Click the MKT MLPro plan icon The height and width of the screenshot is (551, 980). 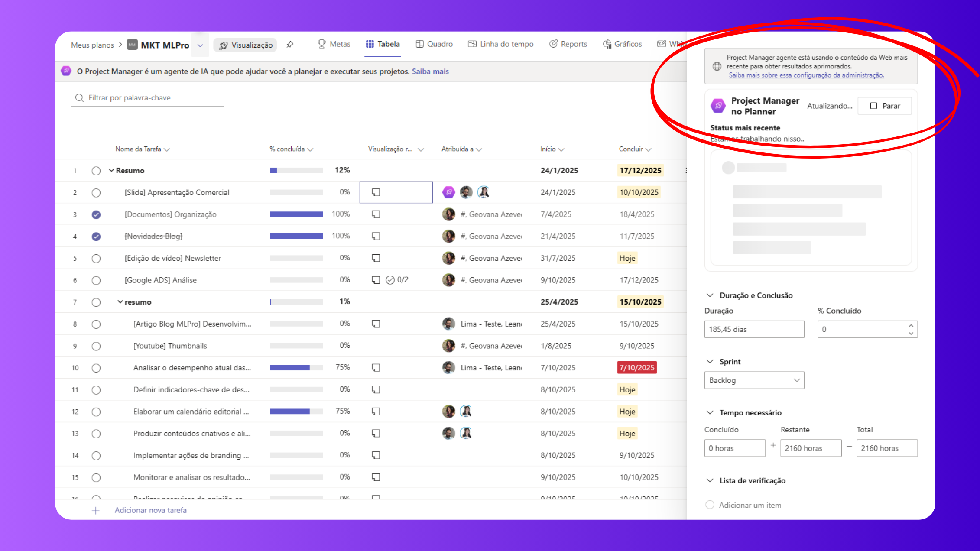click(x=132, y=45)
